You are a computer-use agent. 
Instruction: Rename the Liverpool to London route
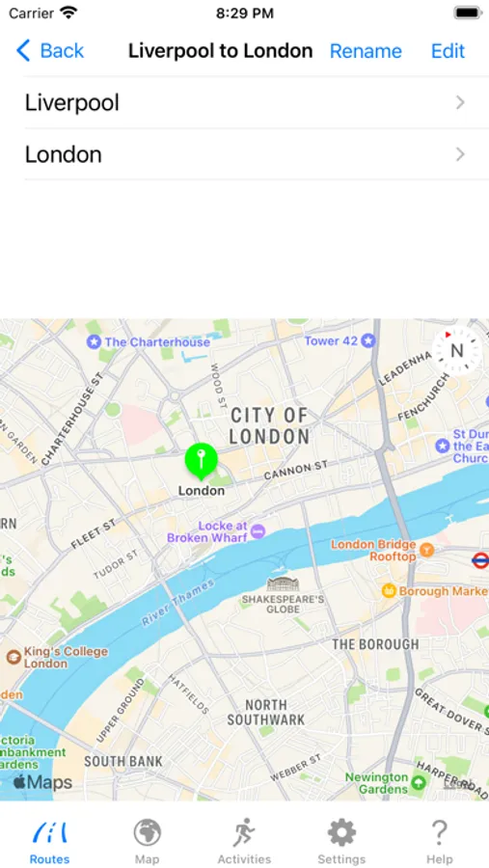pos(366,51)
